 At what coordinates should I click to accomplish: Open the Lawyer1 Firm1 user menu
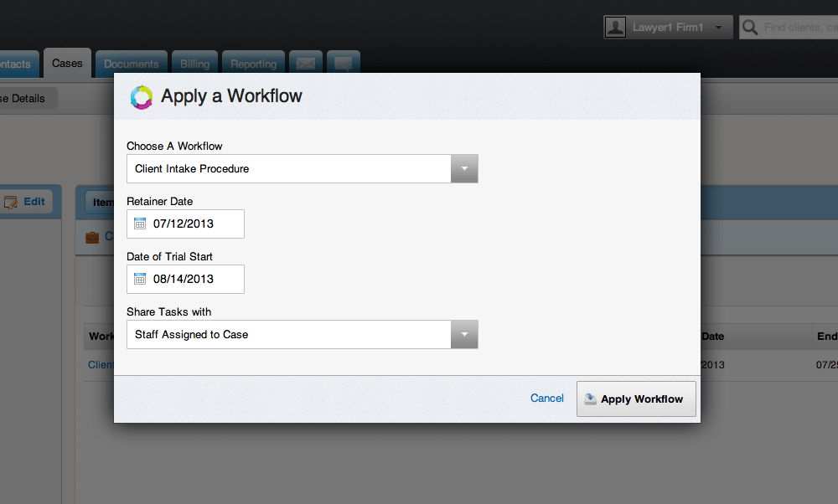point(668,28)
